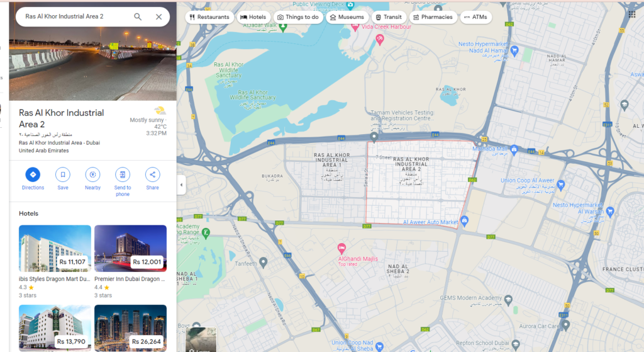Clear the search with X icon
The image size is (644, 352).
(x=158, y=17)
